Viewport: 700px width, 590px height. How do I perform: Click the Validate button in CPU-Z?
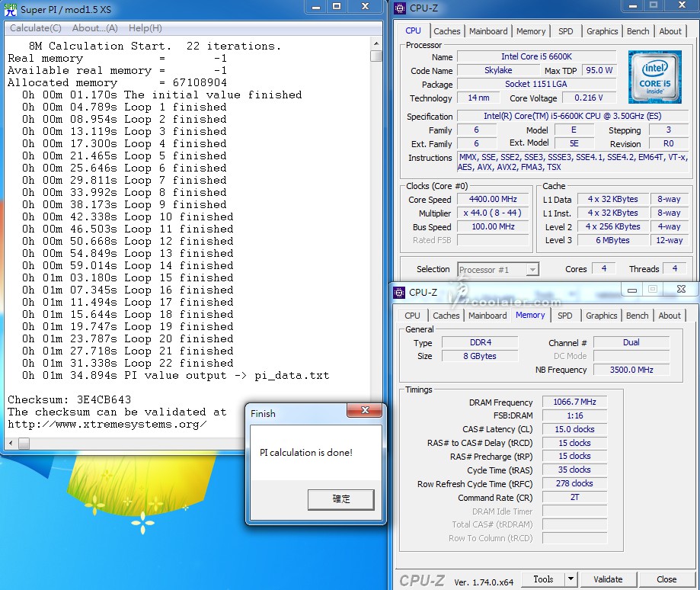(608, 579)
